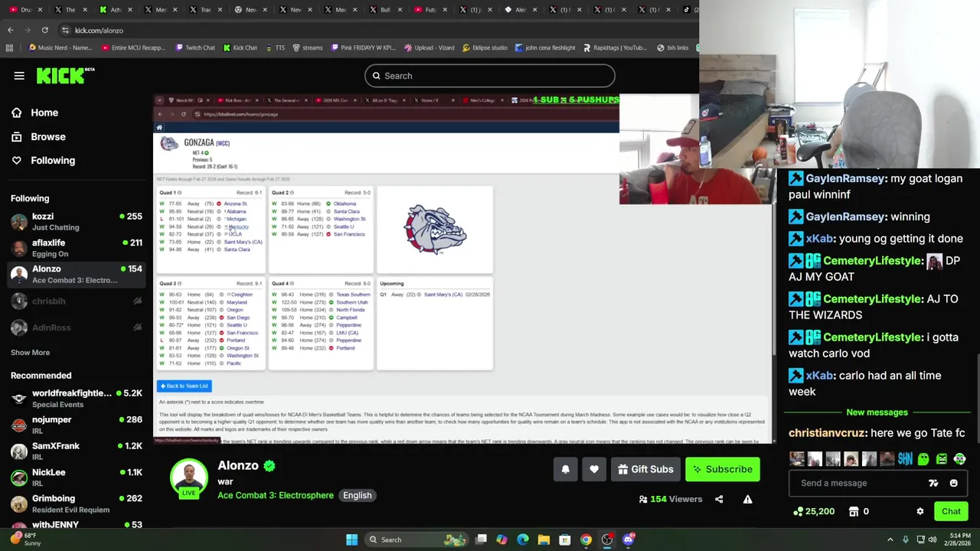This screenshot has height=551, width=980.
Task: Open the chat shop icon
Action: [x=854, y=511]
